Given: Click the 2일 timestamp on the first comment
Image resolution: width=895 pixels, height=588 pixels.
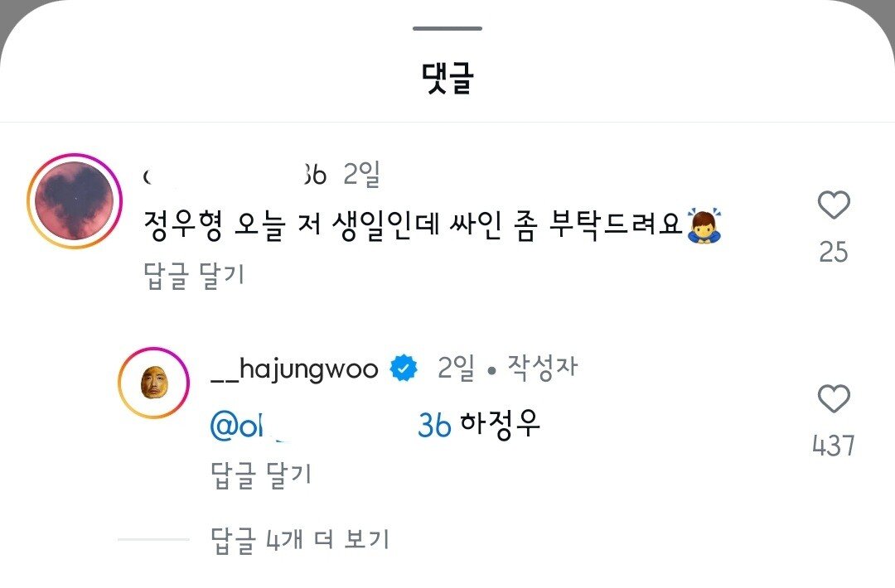Looking at the screenshot, I should [x=362, y=174].
